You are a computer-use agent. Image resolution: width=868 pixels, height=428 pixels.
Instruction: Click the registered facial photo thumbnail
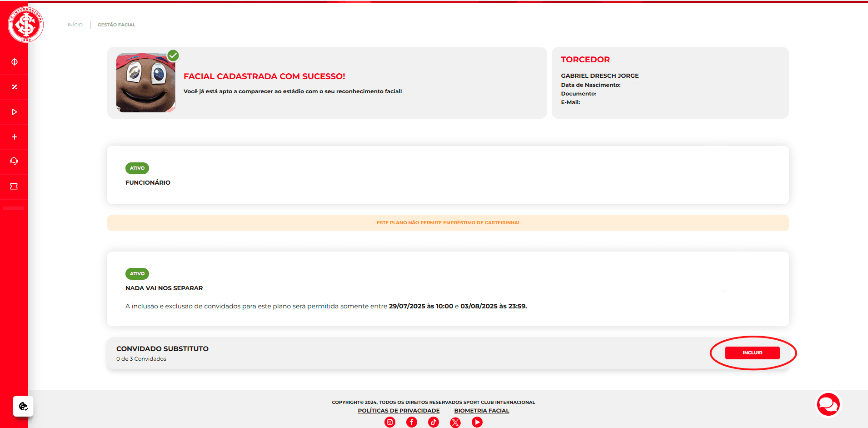coord(146,83)
